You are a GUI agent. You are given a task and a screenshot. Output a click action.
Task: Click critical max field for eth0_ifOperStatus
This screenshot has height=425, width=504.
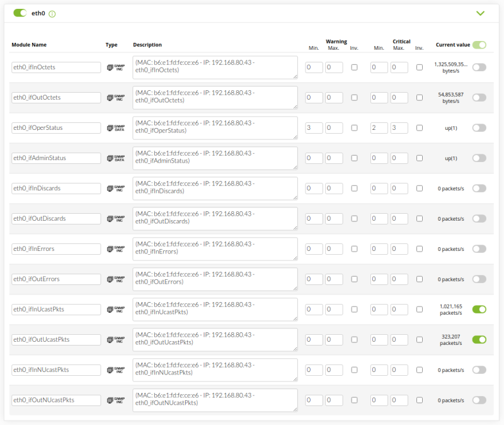399,128
